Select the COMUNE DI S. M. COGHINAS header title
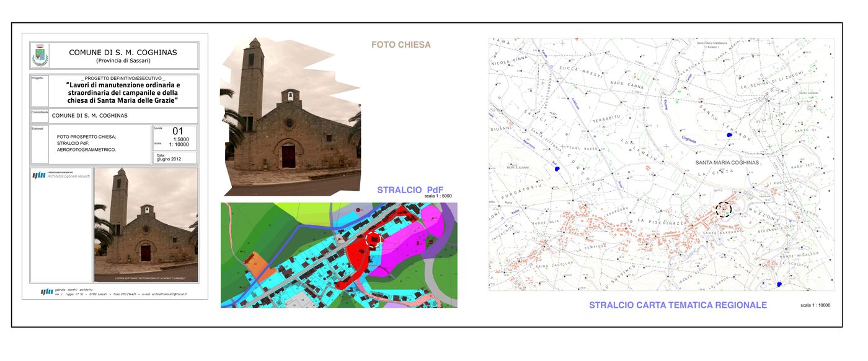Image resolution: width=868 pixels, height=361 pixels. tap(123, 53)
